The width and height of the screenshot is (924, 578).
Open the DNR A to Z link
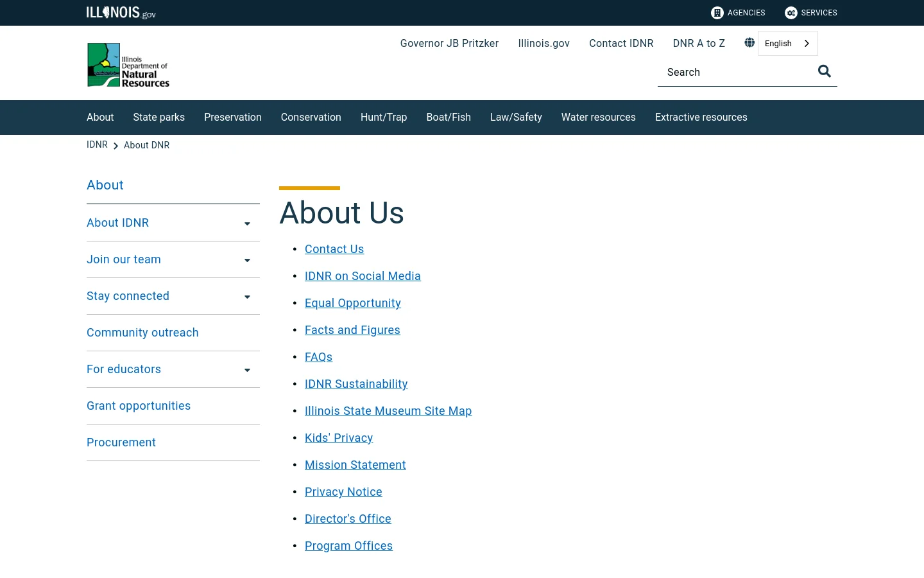point(699,43)
